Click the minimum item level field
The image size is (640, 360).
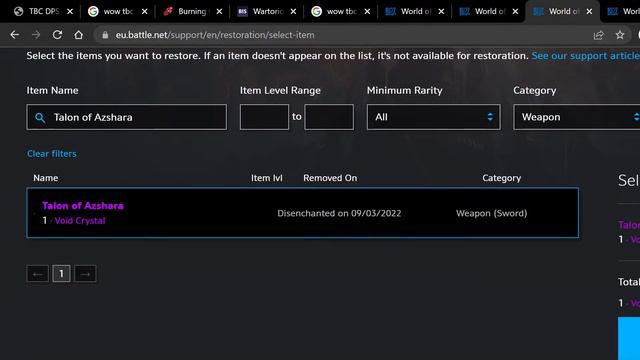click(x=264, y=117)
